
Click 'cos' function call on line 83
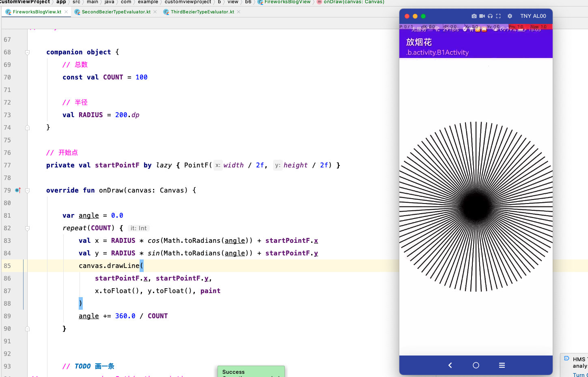(154, 241)
